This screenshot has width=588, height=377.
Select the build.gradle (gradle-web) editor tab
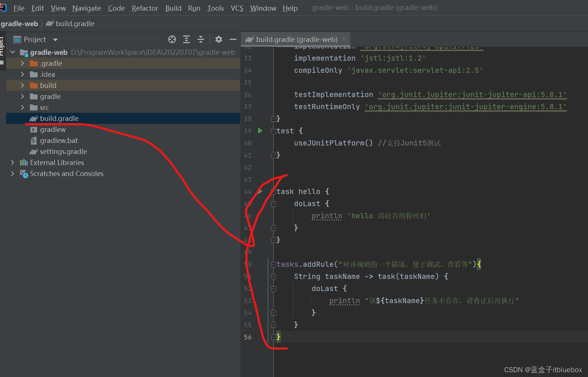click(296, 39)
